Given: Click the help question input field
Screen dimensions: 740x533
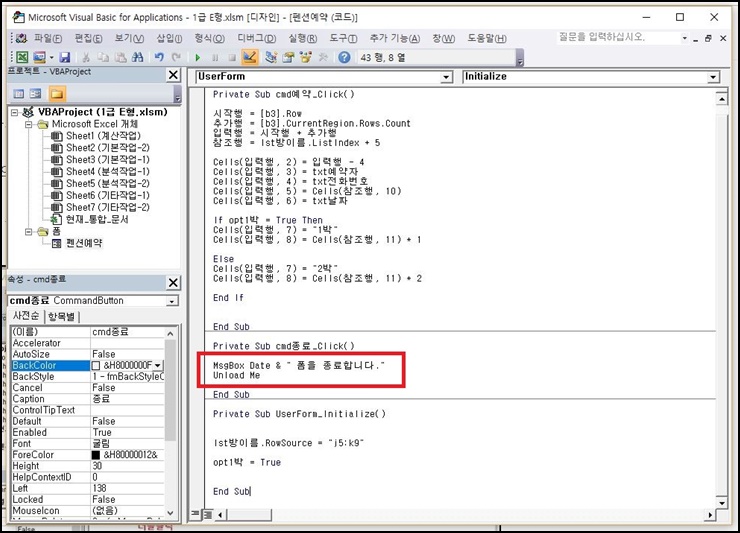Looking at the screenshot, I should coord(618,37).
